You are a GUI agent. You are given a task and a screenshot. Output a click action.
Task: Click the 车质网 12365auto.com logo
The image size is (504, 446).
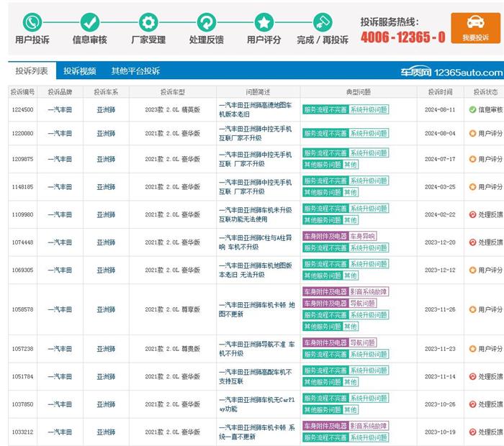click(451, 72)
